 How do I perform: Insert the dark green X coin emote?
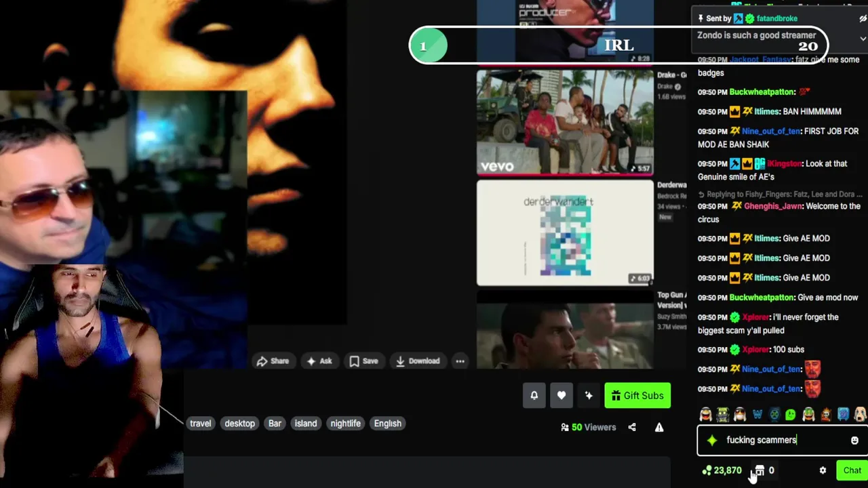pyautogui.click(x=774, y=414)
